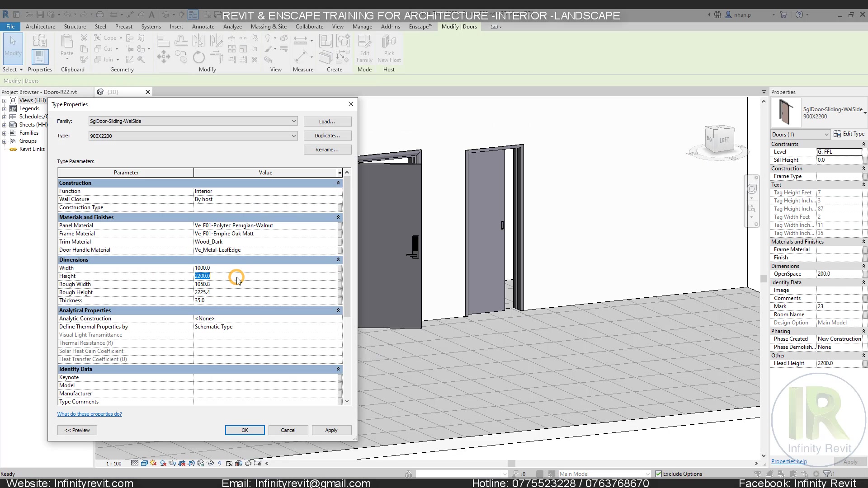Select the Move tool in Modify panel
This screenshot has width=868, height=488.
(163, 57)
